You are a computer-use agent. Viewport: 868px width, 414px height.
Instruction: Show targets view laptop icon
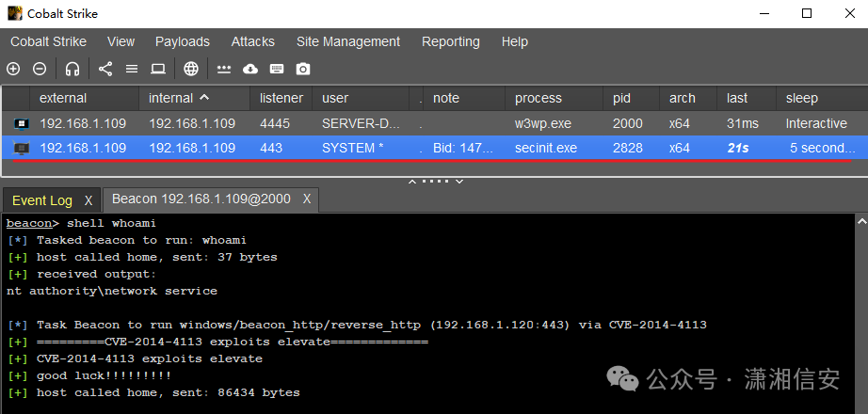coord(158,69)
